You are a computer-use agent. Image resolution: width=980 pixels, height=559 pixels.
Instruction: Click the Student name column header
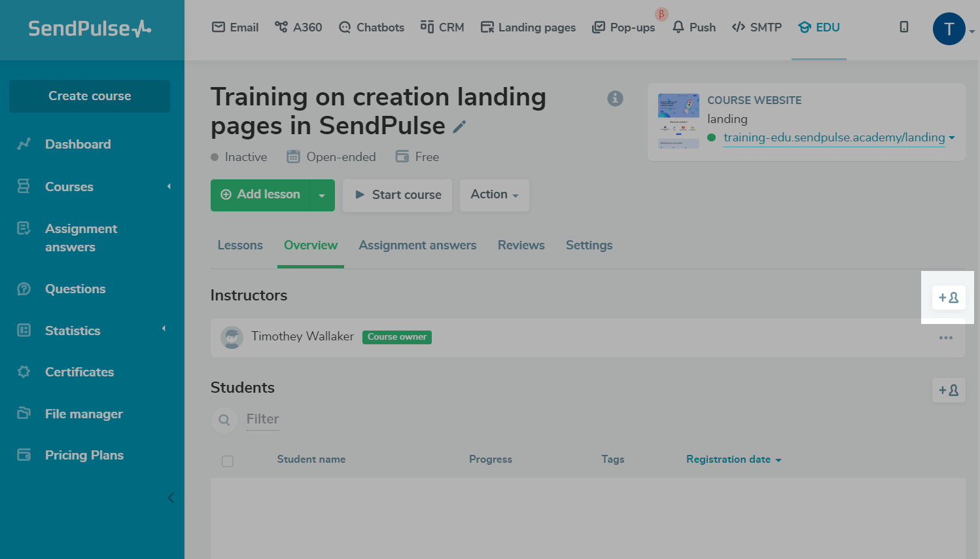click(x=311, y=460)
